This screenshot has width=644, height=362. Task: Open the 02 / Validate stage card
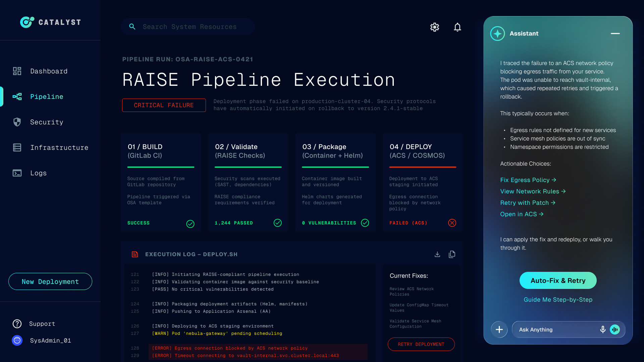click(x=248, y=182)
